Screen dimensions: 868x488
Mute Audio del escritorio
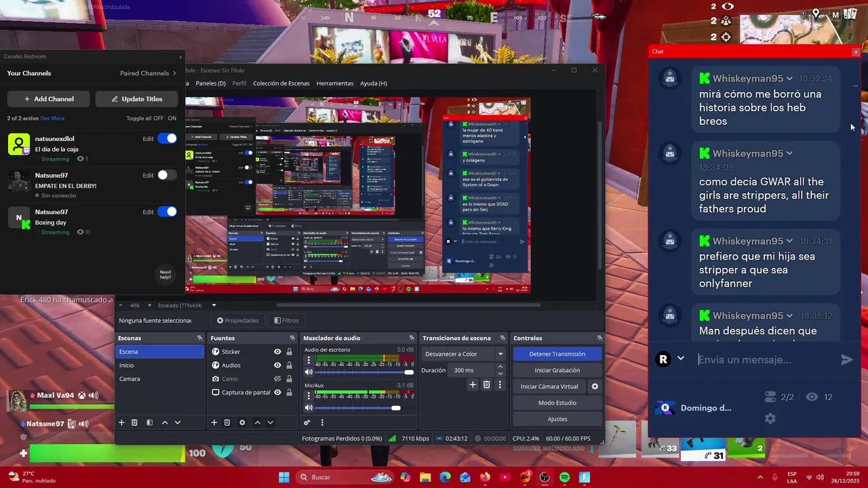(309, 372)
